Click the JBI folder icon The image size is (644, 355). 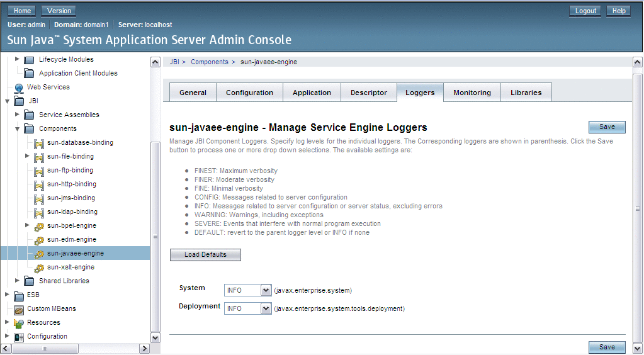pos(19,101)
